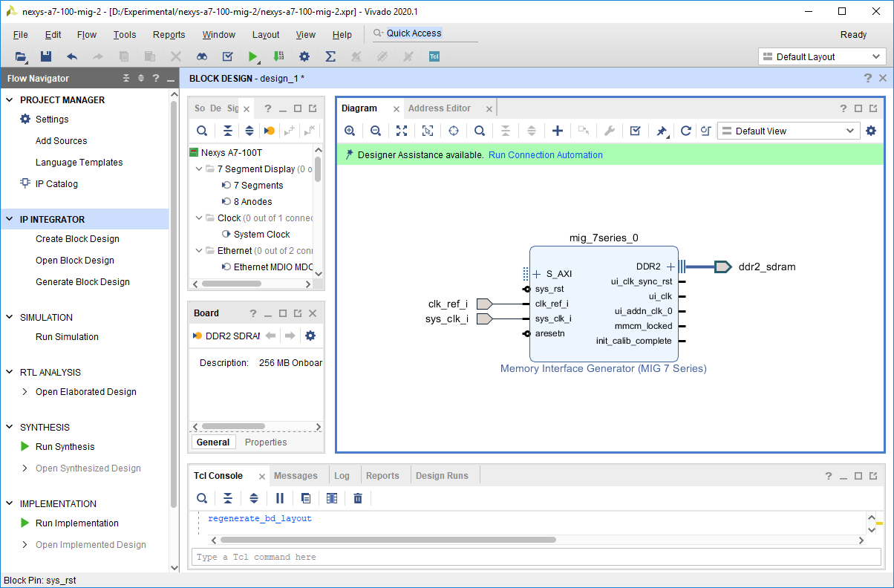Image resolution: width=894 pixels, height=588 pixels.
Task: Click Create Block Design in Flow Navigator
Action: 77,239
